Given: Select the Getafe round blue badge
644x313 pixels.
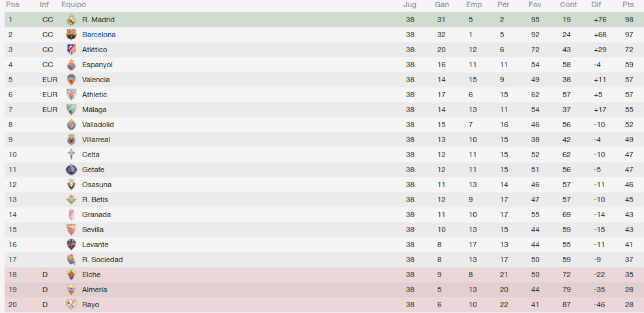Looking at the screenshot, I should coord(72,170).
